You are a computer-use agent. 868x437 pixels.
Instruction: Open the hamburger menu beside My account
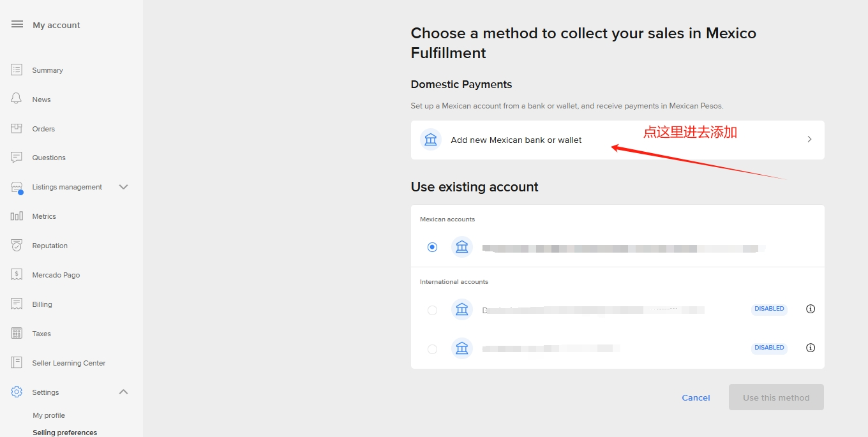point(17,24)
